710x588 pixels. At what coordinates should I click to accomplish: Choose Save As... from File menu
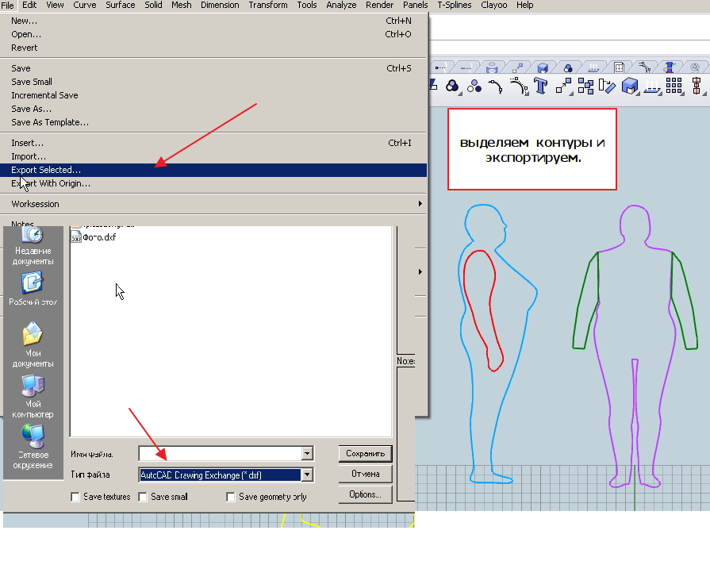[x=213, y=109]
